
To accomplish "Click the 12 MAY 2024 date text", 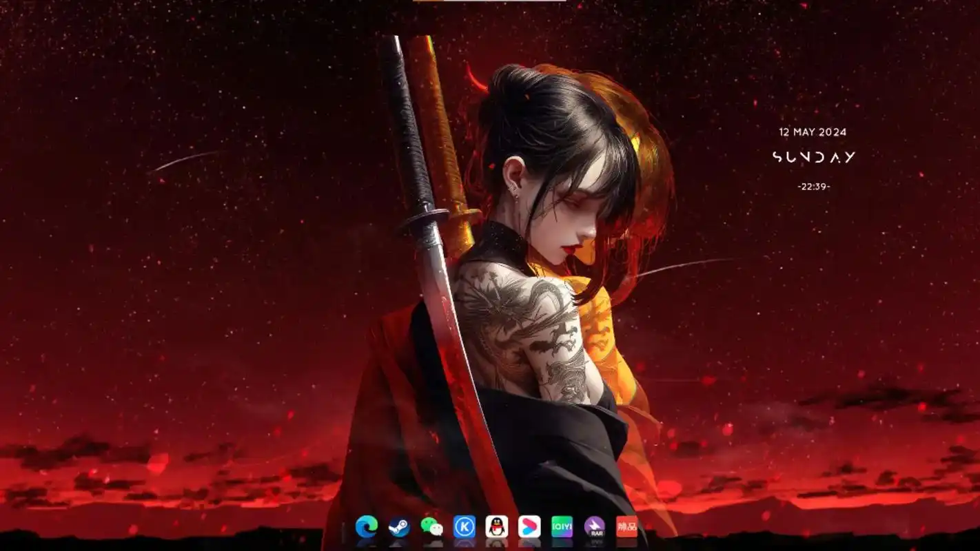I will (x=813, y=132).
